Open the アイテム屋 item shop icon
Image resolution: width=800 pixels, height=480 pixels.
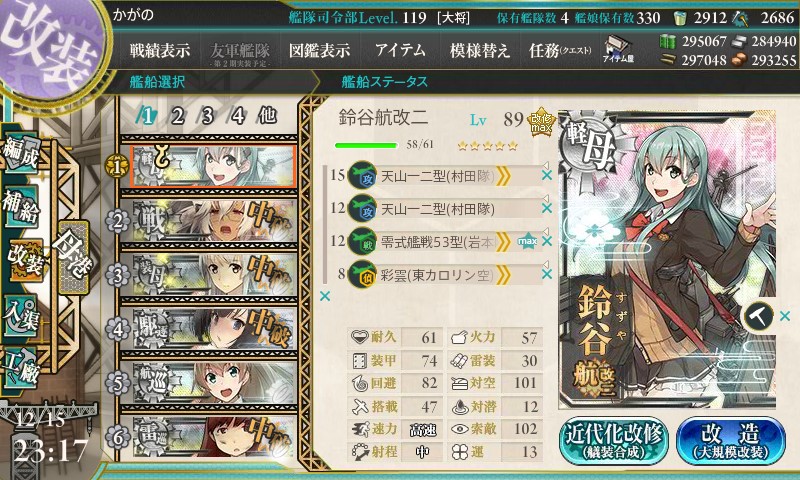(x=617, y=49)
